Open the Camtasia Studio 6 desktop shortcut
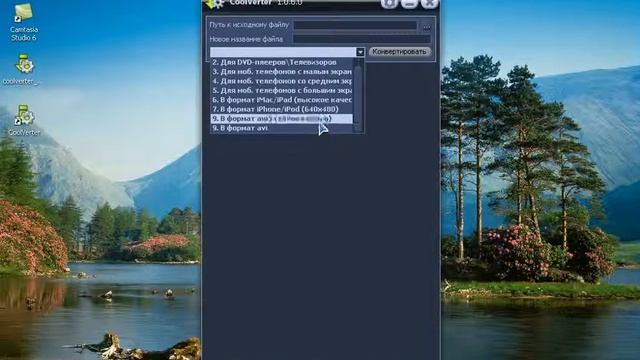Screen dimensions: 640x360 point(24,22)
